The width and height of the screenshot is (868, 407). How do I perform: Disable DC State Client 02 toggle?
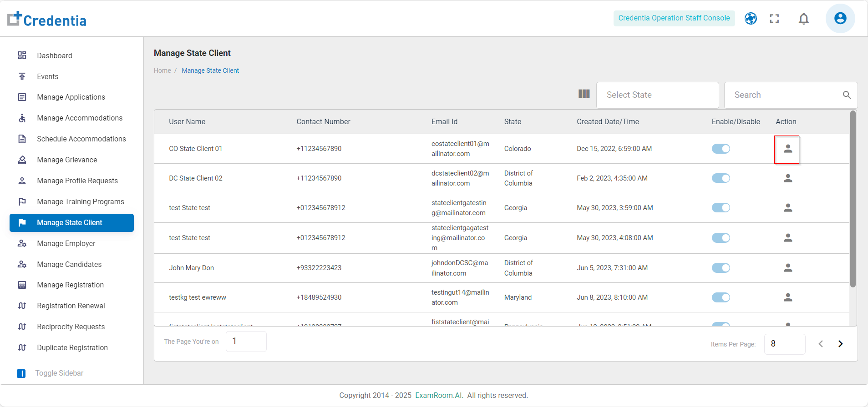click(x=721, y=178)
